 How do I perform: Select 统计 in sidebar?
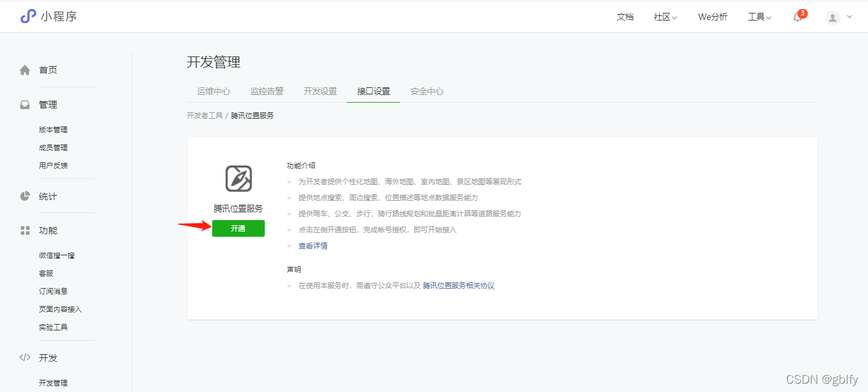click(x=48, y=196)
